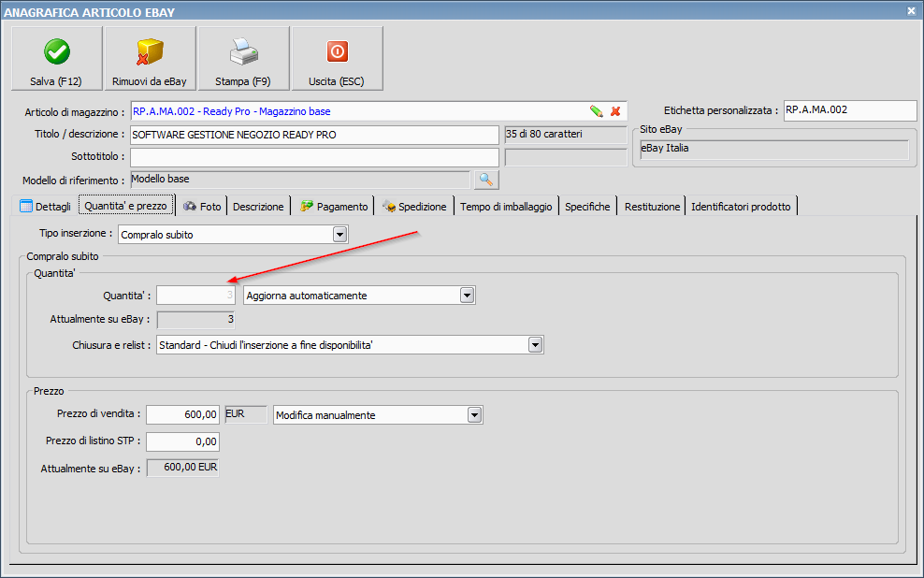Screen dimensions: 924x578
Task: Open the Descrizione tab
Action: (x=258, y=206)
